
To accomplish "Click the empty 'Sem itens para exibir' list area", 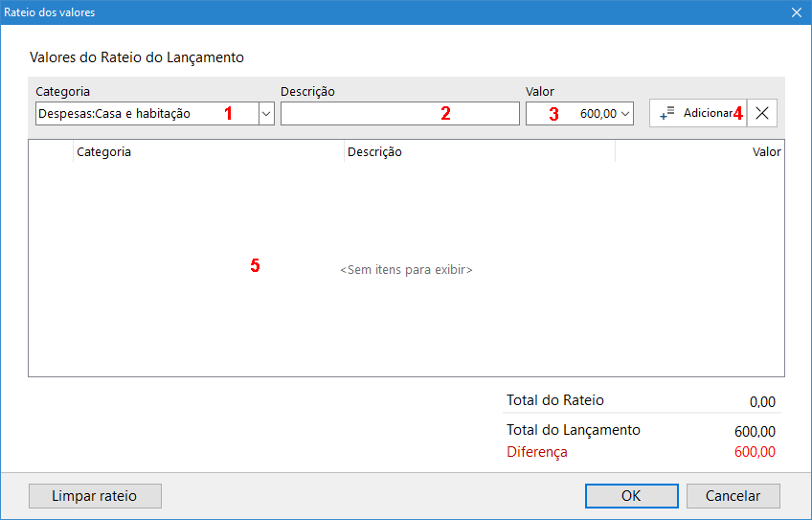I will point(406,270).
